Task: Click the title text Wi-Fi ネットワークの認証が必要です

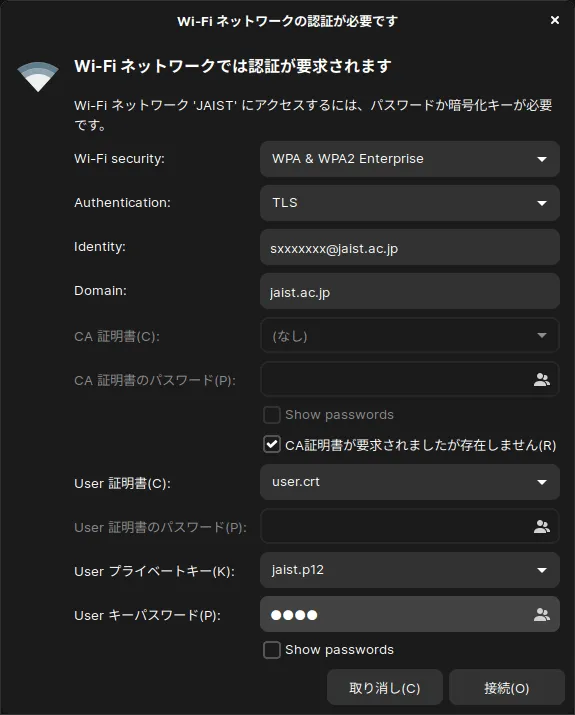Action: point(287,21)
